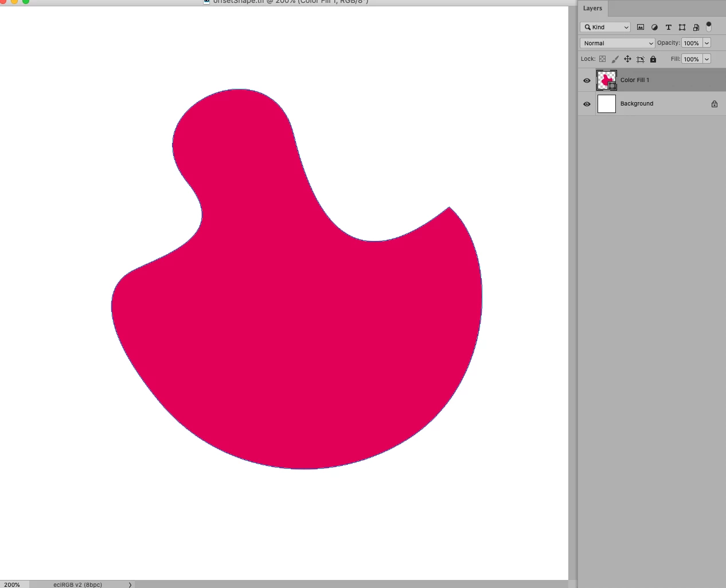Select the Layers panel tab
Image resolution: width=726 pixels, height=588 pixels.
click(592, 8)
